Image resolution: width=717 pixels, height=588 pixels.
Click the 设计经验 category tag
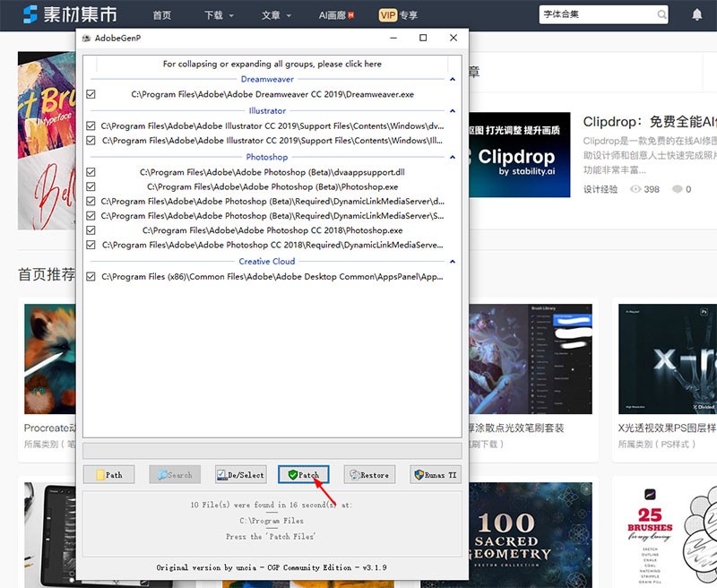[600, 189]
